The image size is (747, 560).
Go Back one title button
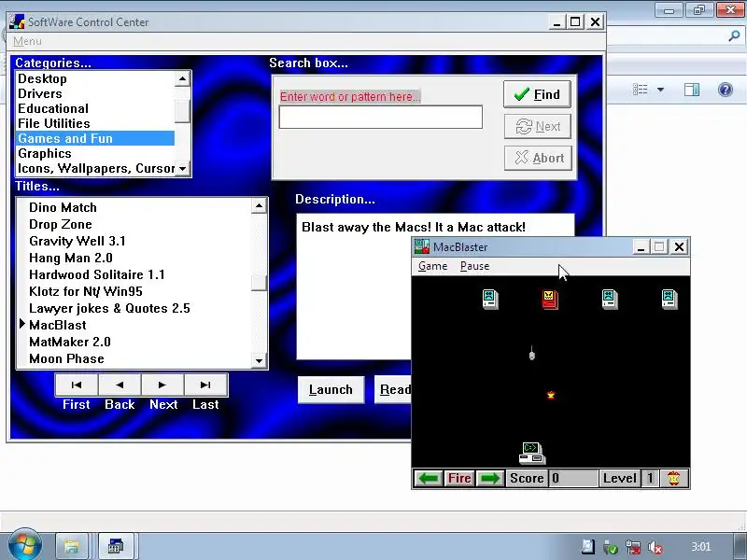pyautogui.click(x=120, y=385)
